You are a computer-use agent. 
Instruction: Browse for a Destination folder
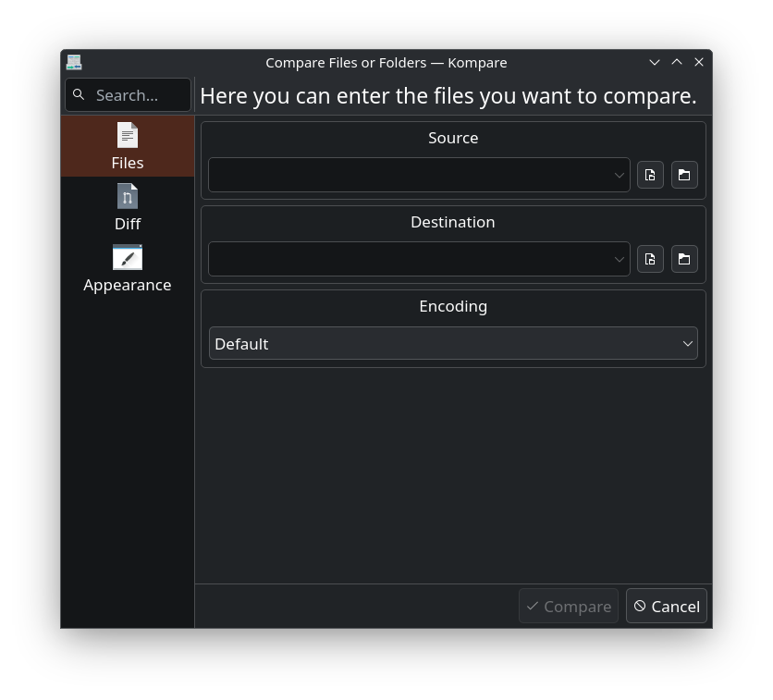pos(684,259)
